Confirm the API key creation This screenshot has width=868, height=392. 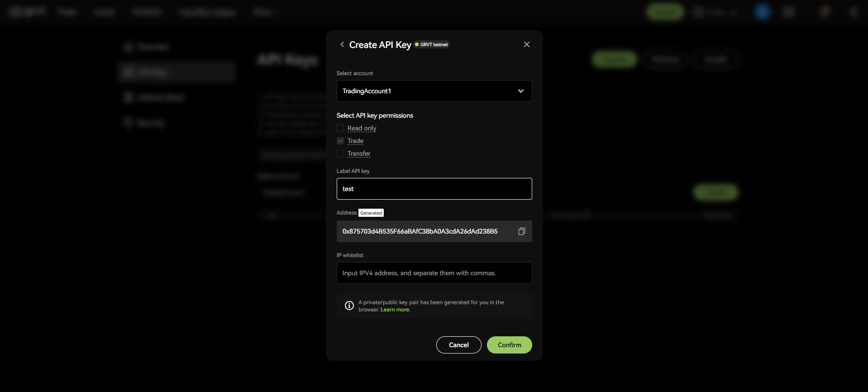(509, 345)
